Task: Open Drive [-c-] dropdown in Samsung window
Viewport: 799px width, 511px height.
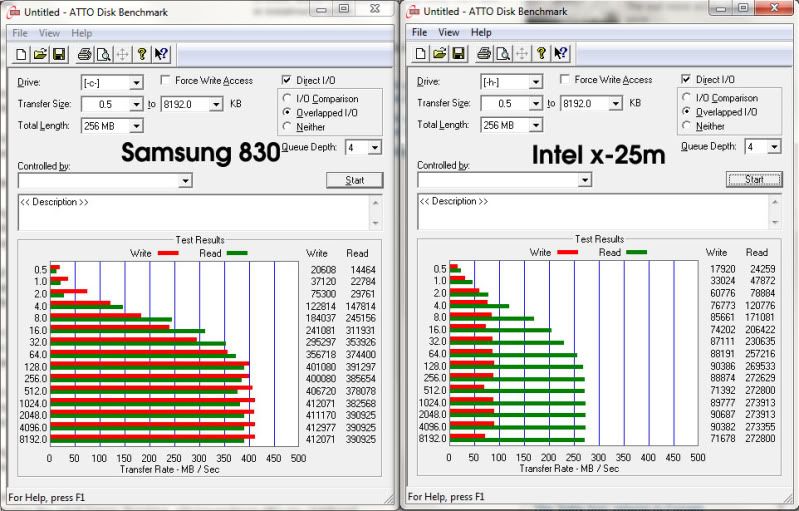Action: pos(136,83)
